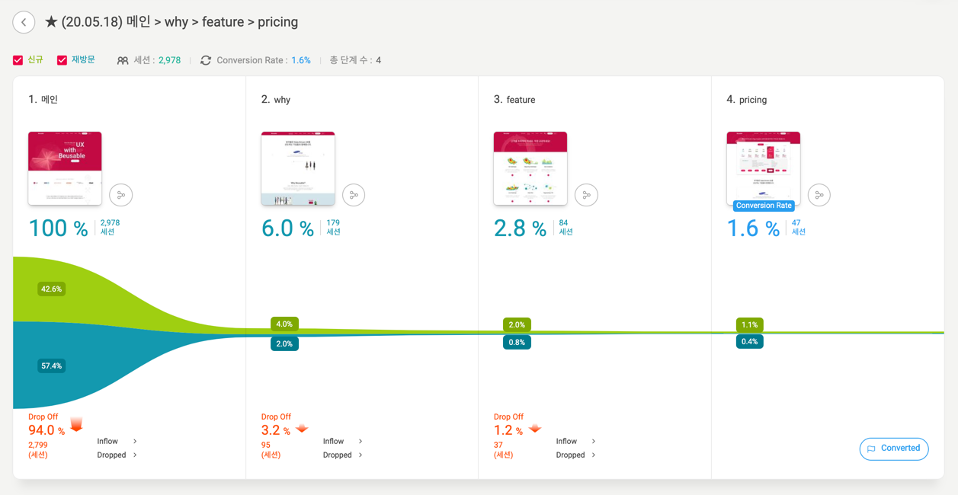Click the teal 57.4% funnel segment label
Viewport: 958px width, 495px height.
(x=51, y=366)
